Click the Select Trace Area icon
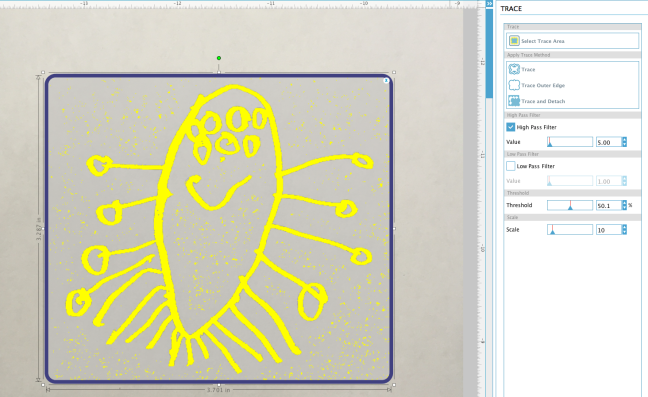This screenshot has height=397, width=648. click(514, 40)
